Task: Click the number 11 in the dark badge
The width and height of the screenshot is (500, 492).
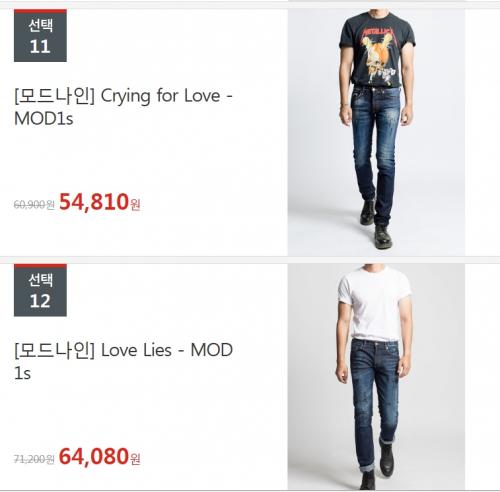Action: [x=40, y=47]
